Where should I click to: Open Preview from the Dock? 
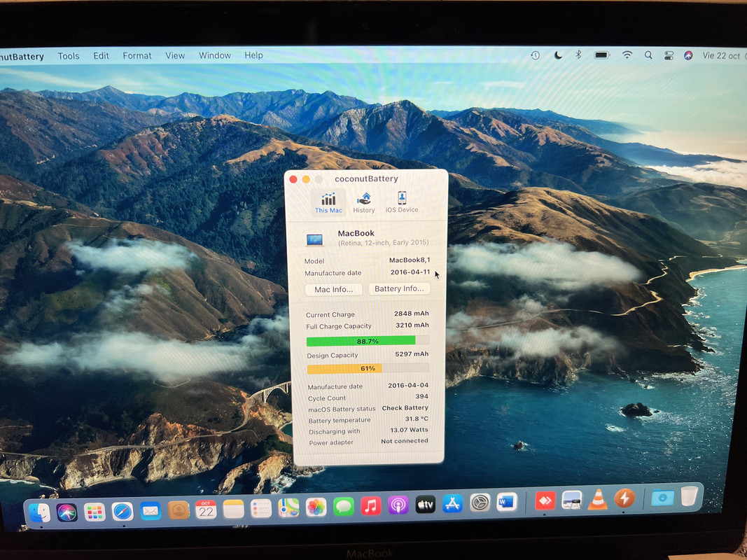click(571, 500)
